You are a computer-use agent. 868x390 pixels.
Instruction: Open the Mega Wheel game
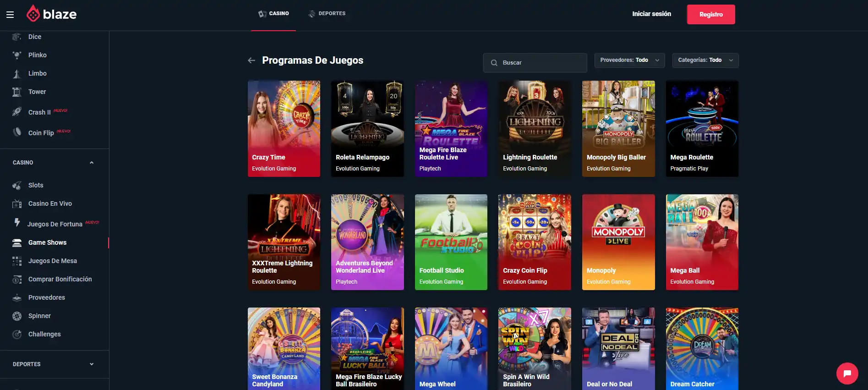click(451, 349)
